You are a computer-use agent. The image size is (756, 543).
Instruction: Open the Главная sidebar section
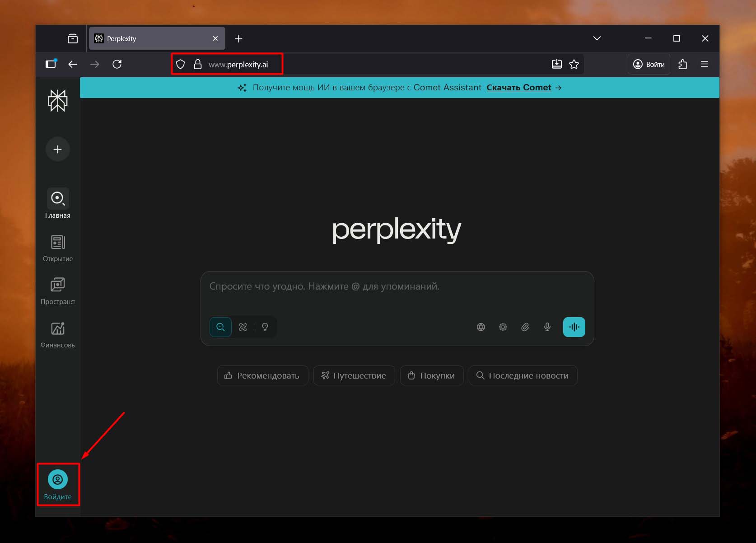57,203
